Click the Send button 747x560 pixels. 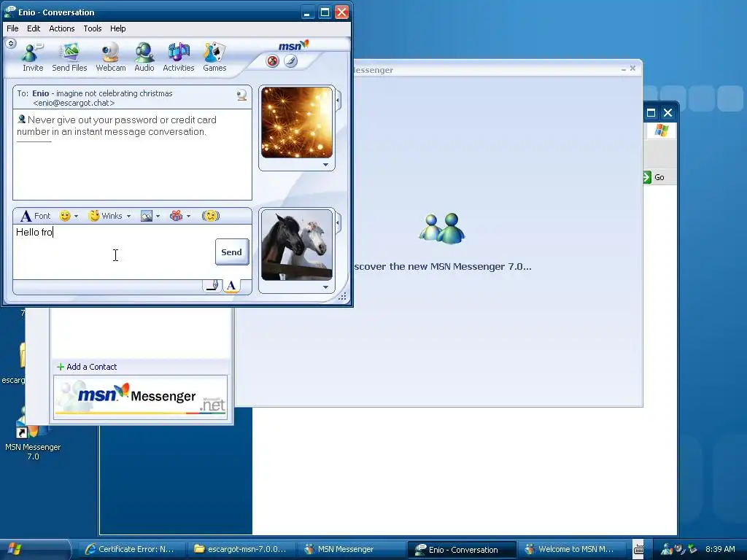[x=231, y=252]
